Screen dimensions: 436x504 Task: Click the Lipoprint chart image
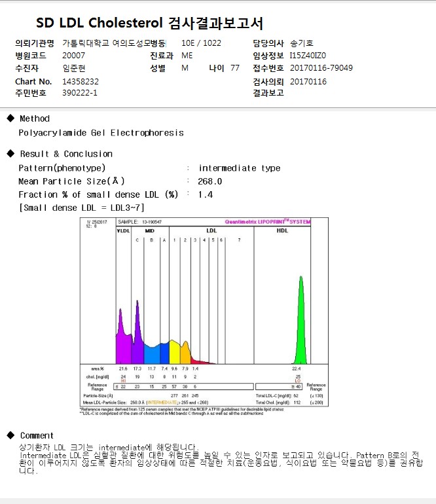coord(204,312)
